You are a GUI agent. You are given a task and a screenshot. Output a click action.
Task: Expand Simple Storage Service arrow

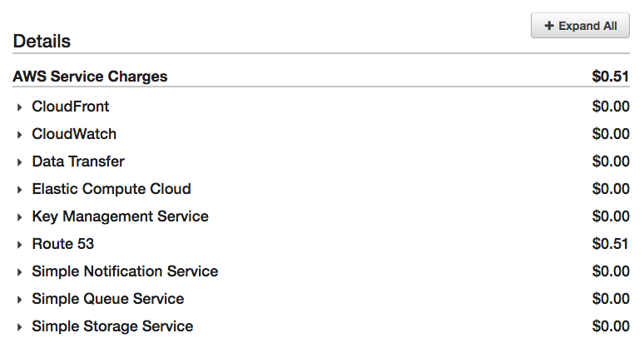[x=19, y=327]
